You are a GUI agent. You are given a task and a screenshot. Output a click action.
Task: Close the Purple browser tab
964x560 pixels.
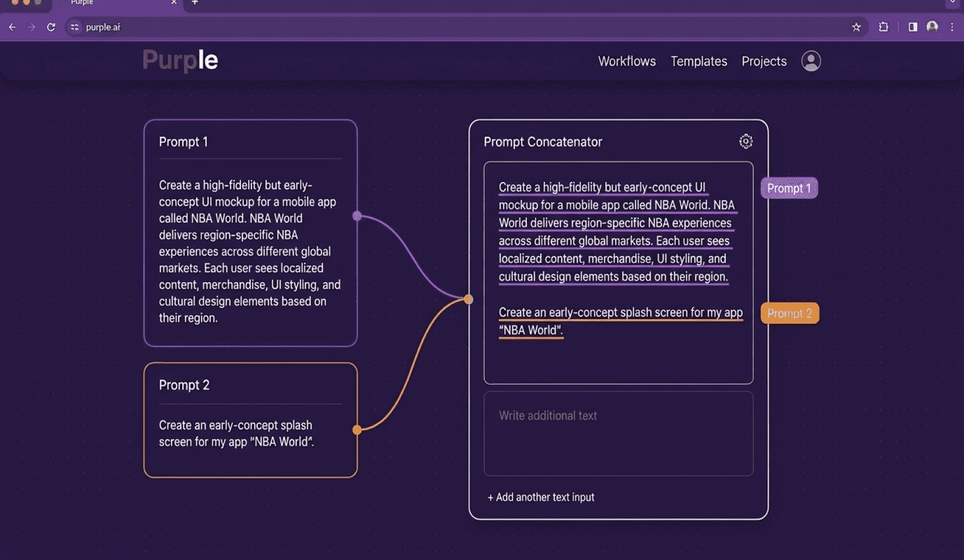coord(174,3)
